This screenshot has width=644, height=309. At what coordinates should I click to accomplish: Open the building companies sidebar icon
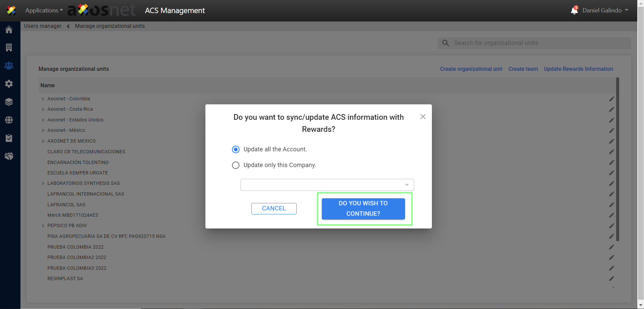click(9, 48)
